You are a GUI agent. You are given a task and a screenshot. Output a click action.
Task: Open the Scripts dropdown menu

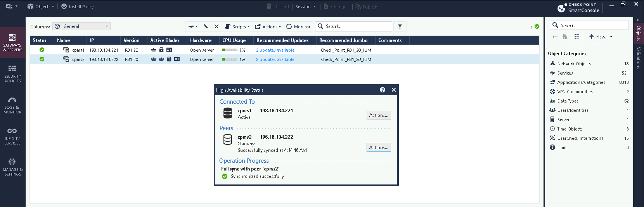[x=237, y=27]
